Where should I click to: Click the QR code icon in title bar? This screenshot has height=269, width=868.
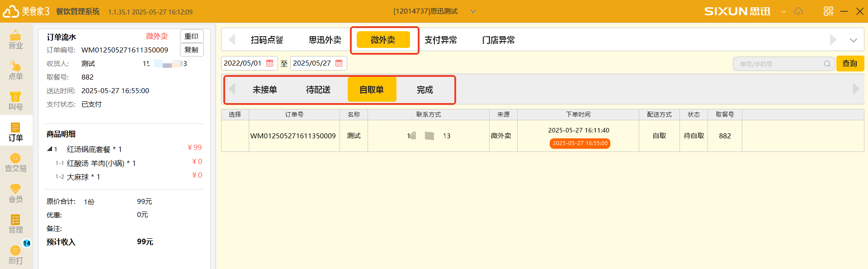[x=828, y=11]
